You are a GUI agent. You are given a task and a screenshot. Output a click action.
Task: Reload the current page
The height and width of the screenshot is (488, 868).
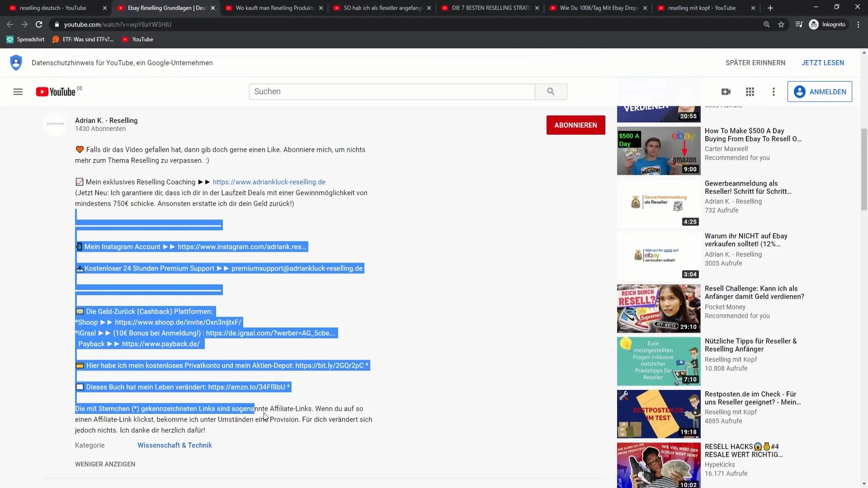click(x=39, y=24)
